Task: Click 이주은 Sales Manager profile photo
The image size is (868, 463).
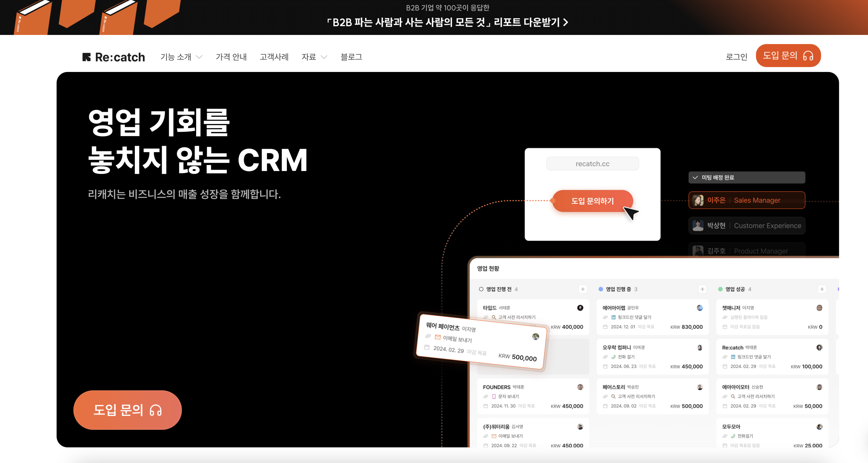Action: 697,200
